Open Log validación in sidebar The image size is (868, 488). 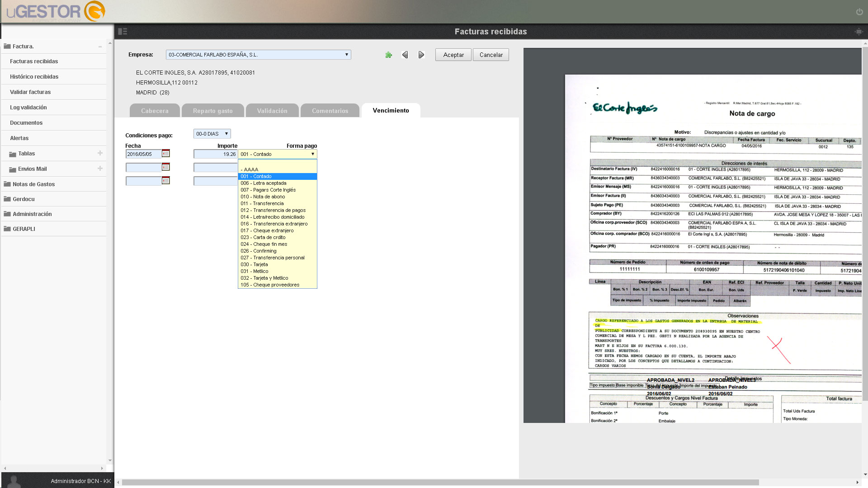click(x=54, y=108)
